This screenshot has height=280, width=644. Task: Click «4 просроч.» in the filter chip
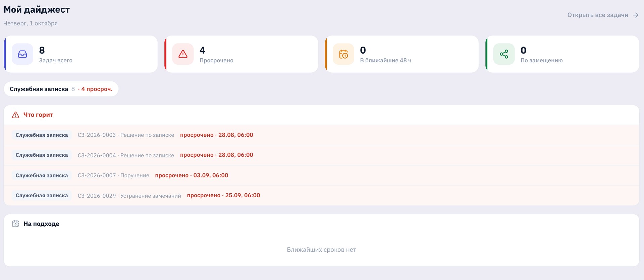(x=97, y=89)
